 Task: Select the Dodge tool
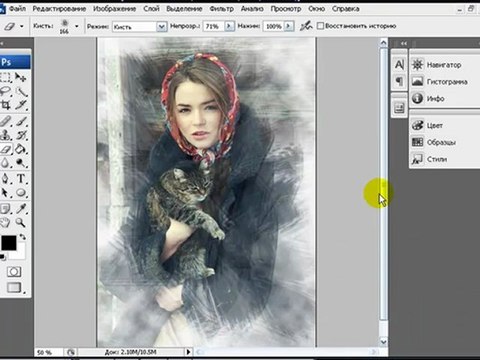pyautogui.click(x=21, y=163)
